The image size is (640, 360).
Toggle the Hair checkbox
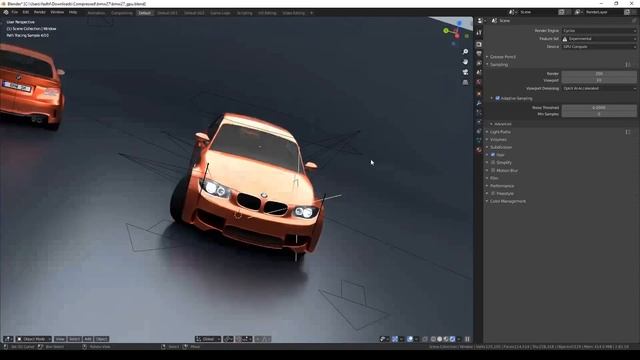493,155
